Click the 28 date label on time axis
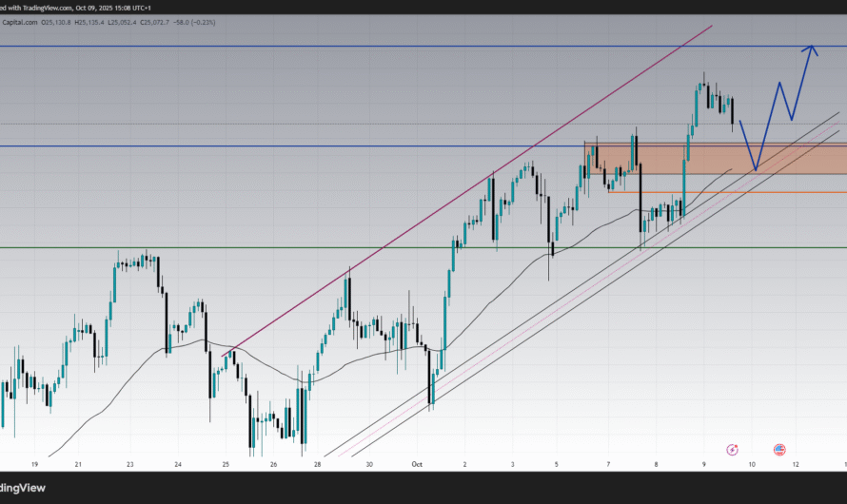The height and width of the screenshot is (504, 847). [x=318, y=465]
